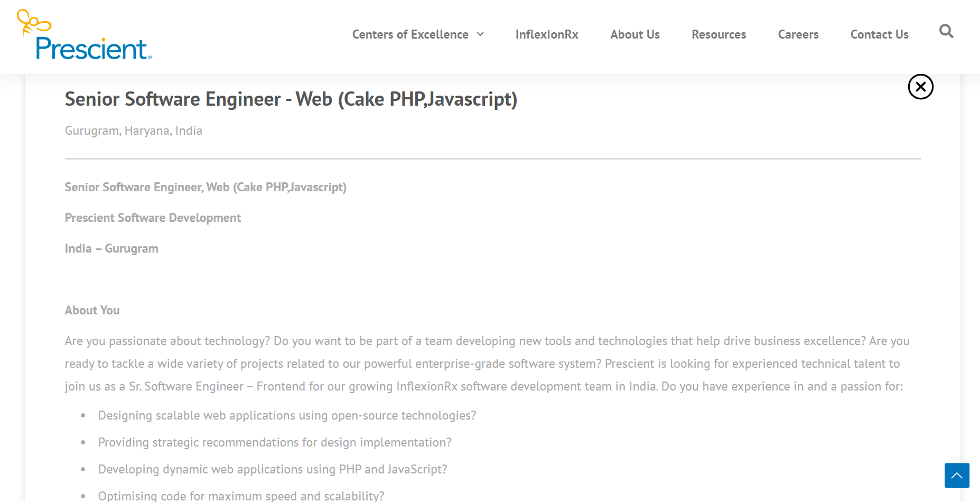Click the Prescient logo to go home

click(x=85, y=36)
